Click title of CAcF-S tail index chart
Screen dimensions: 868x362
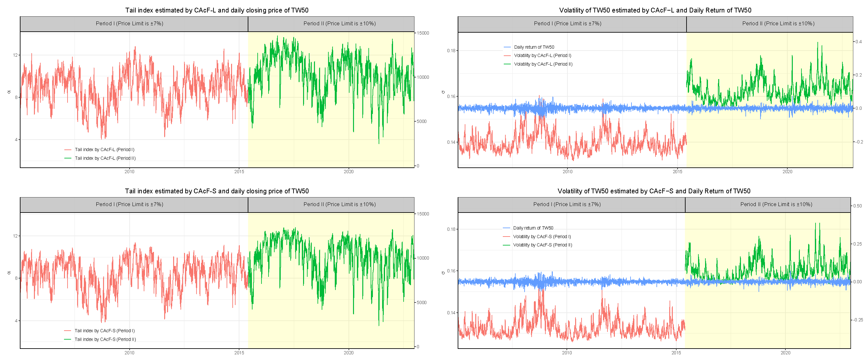click(x=217, y=191)
